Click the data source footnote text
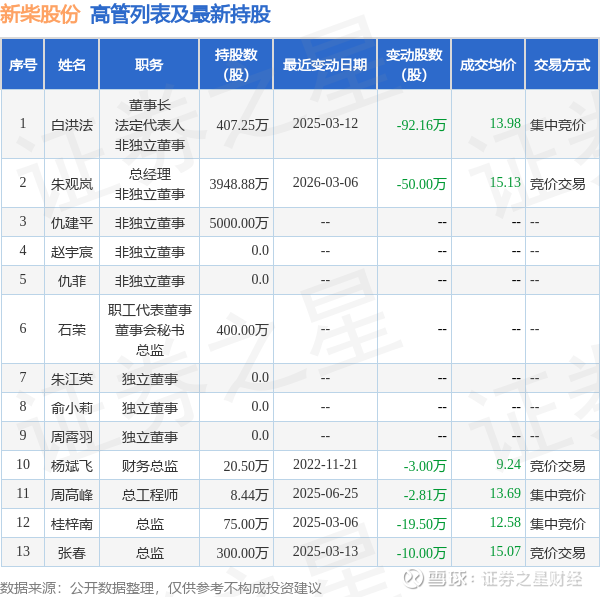 click(x=161, y=588)
